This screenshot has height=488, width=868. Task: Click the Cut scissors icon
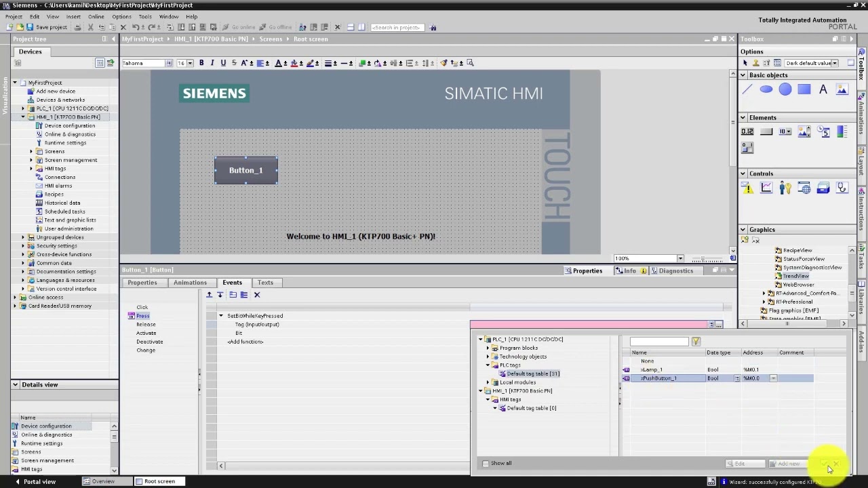point(90,27)
